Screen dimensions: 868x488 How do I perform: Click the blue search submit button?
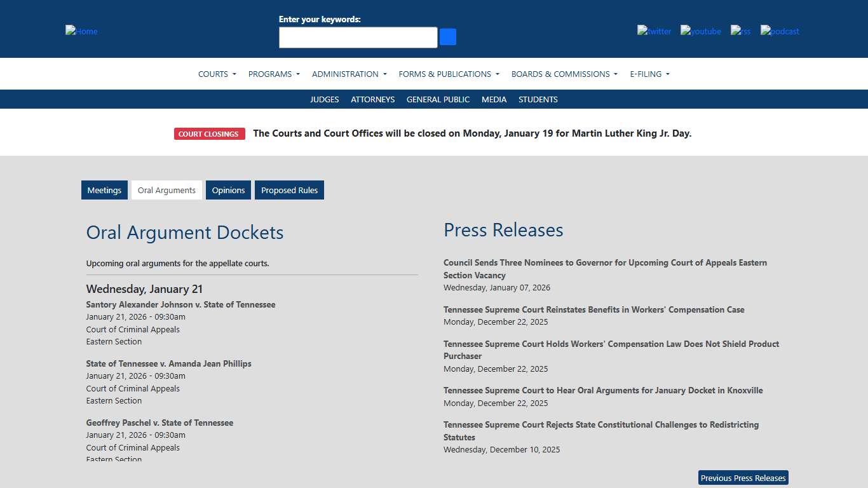447,37
